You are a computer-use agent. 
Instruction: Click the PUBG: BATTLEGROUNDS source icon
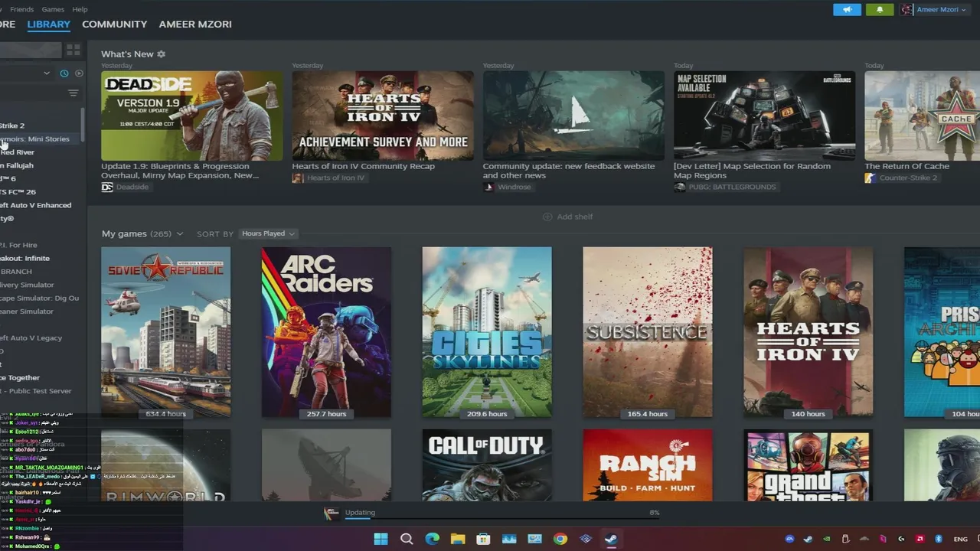click(679, 187)
